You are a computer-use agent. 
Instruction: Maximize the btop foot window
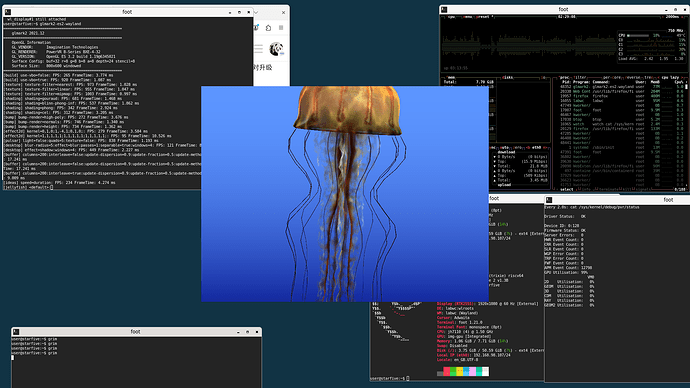point(675,9)
